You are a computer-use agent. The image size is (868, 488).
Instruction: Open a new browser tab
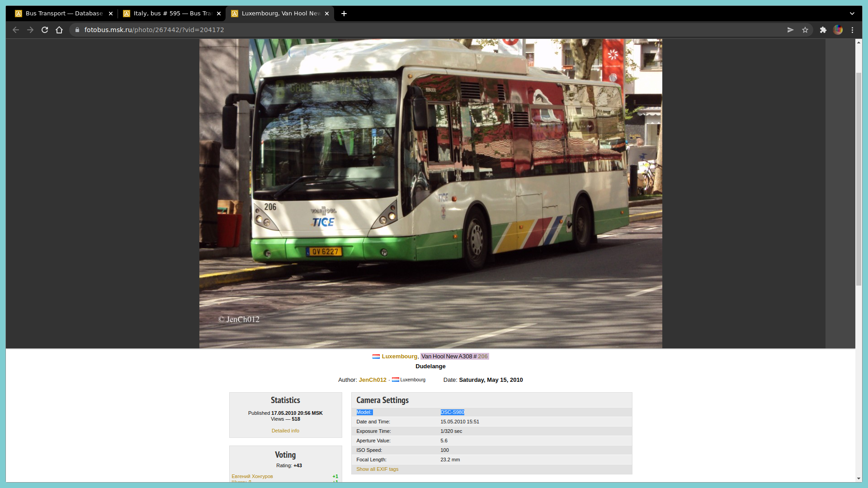click(x=344, y=14)
